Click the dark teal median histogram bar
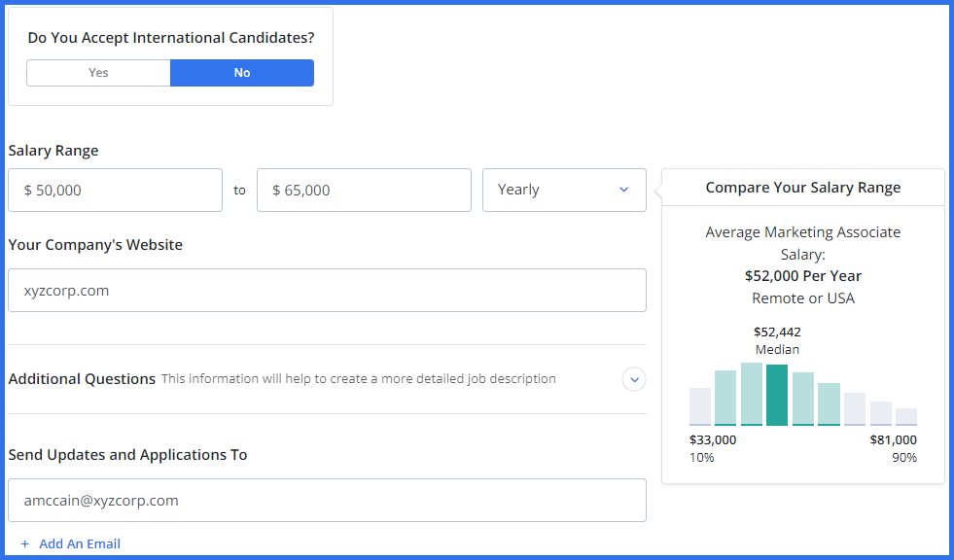The image size is (954, 560). [776, 395]
